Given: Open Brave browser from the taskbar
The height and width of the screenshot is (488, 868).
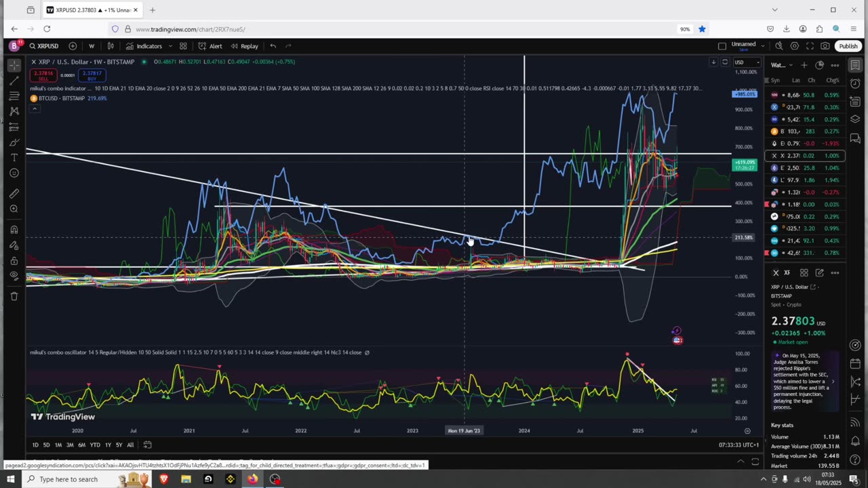Looking at the screenshot, I should coord(163,479).
